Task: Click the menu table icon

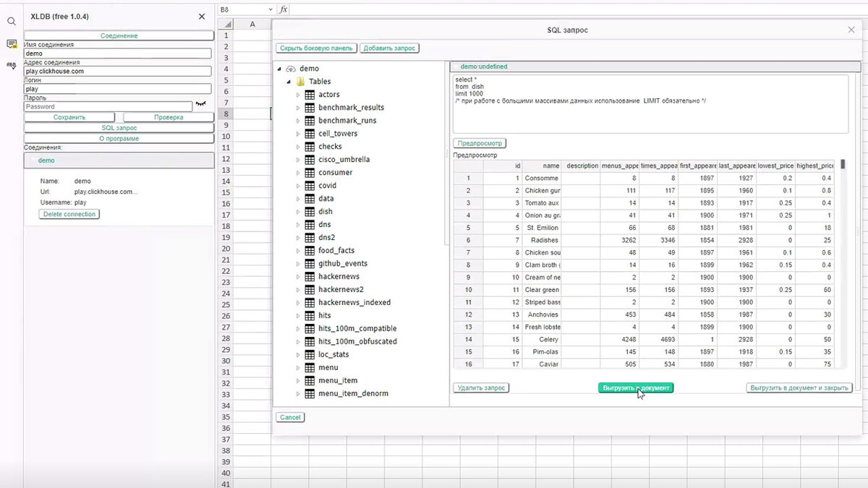Action: tap(310, 368)
